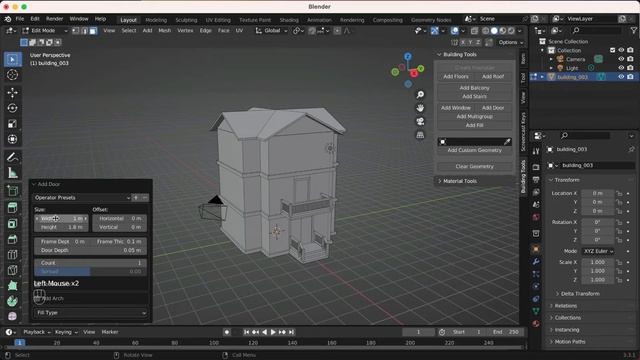The width and height of the screenshot is (640, 360).
Task: Click the Clear Geometry button
Action: 474,167
